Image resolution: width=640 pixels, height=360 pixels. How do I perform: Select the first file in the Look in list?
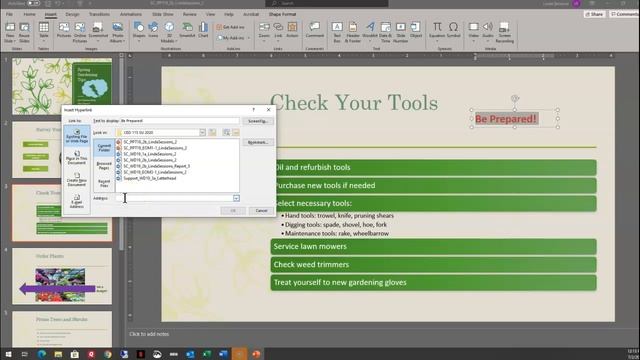tap(150, 142)
